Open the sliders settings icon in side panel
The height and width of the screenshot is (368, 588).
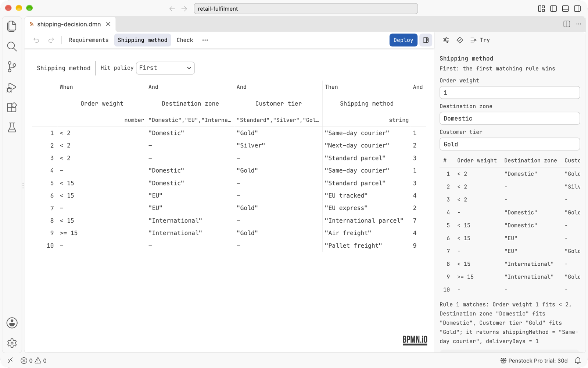(446, 40)
